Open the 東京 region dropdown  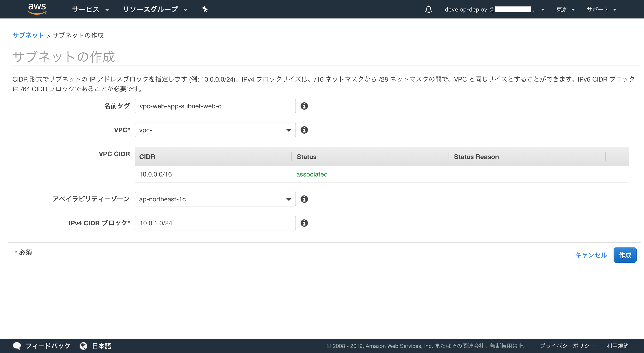[x=565, y=9]
